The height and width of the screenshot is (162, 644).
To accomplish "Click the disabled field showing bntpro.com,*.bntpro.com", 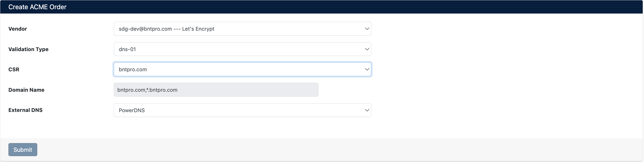I will 216,90.
